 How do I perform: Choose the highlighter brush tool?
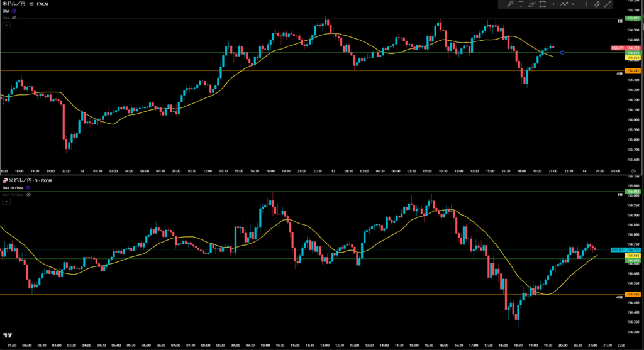531,4
